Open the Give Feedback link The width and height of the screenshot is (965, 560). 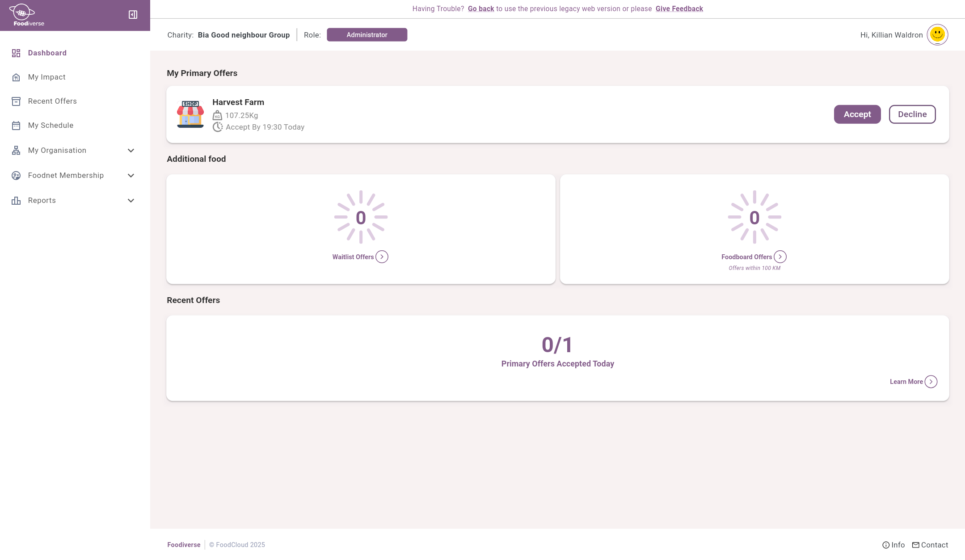679,9
